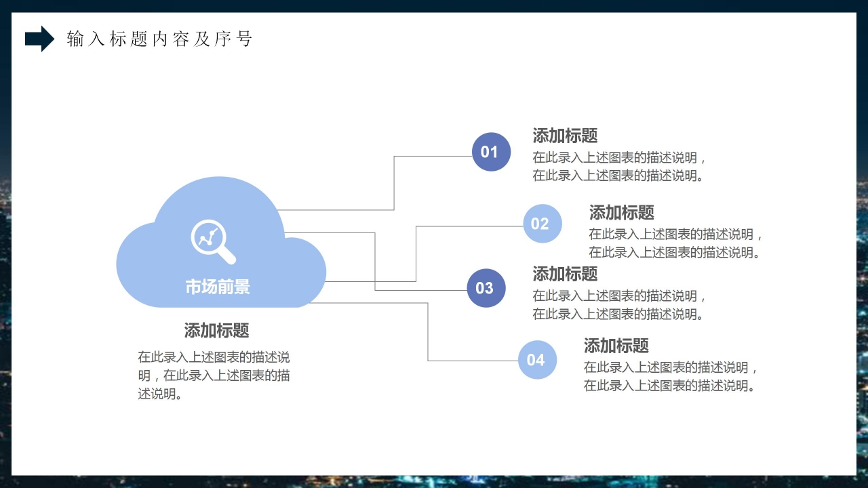
Task: Click the description text under the 01 heading
Action: point(620,167)
